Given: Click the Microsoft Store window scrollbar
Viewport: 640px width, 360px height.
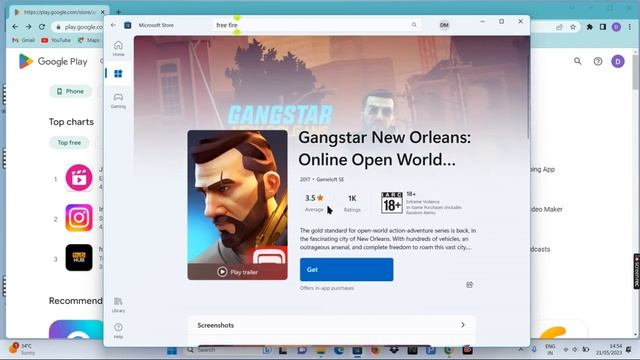Looking at the screenshot, I should pyautogui.click(x=528, y=97).
